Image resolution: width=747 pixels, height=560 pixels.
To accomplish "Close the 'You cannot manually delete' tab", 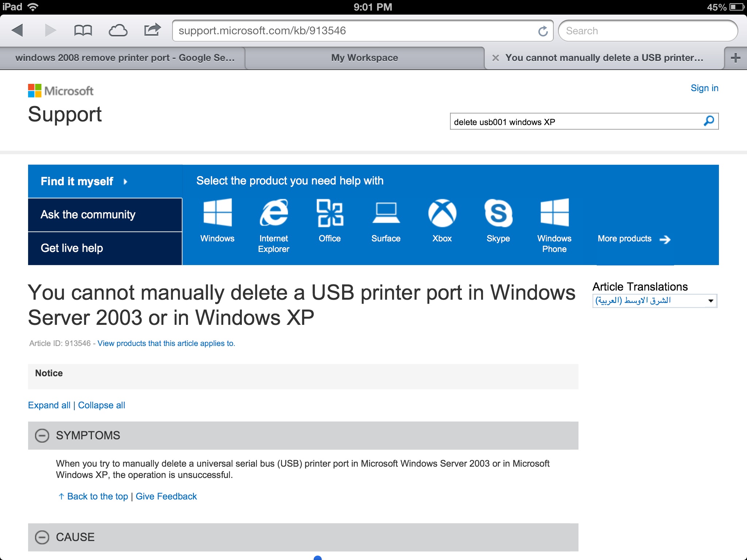I will pos(495,58).
